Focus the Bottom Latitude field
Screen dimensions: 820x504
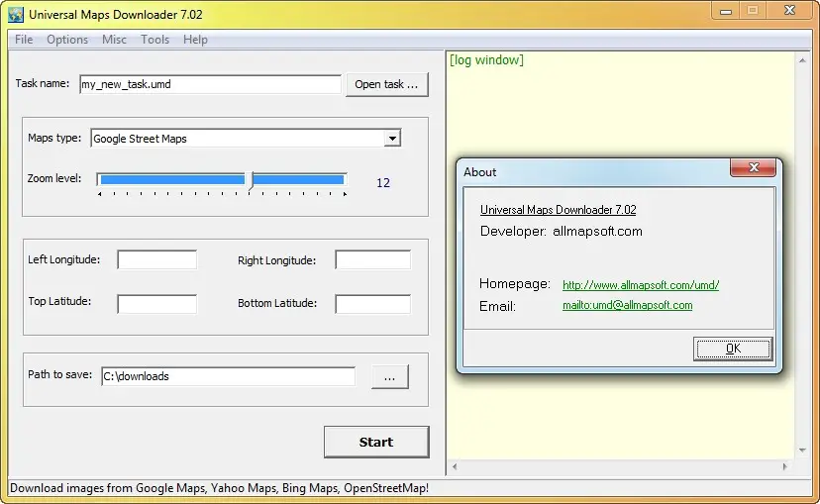point(373,304)
